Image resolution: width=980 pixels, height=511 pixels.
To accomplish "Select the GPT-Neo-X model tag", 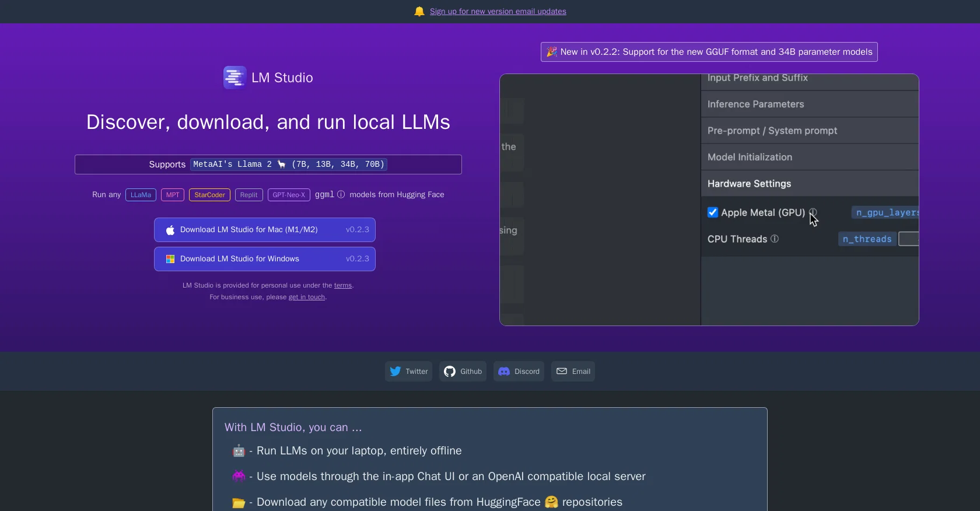I will pos(289,195).
